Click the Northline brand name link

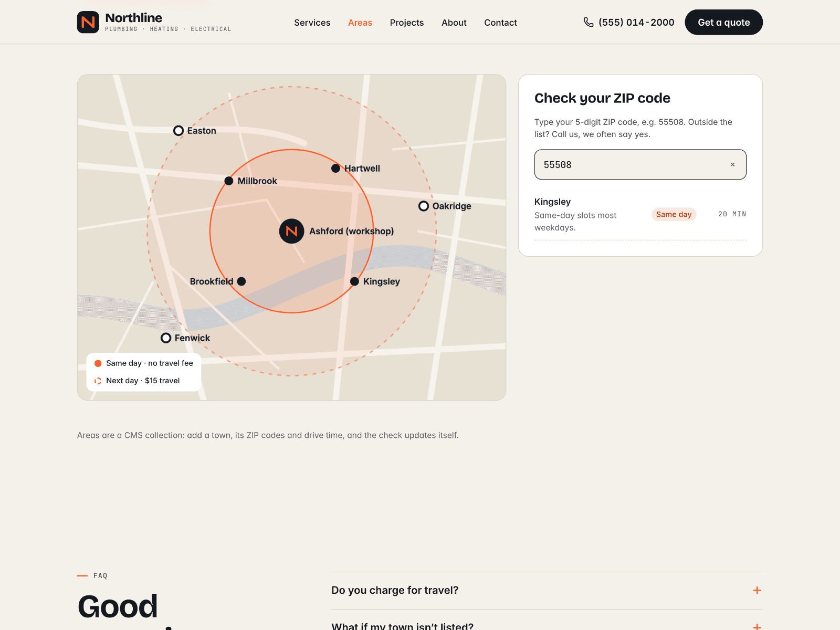134,18
